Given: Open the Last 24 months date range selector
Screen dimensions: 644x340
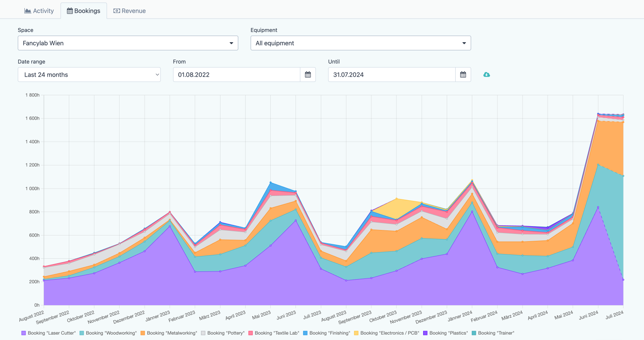Looking at the screenshot, I should click(89, 75).
